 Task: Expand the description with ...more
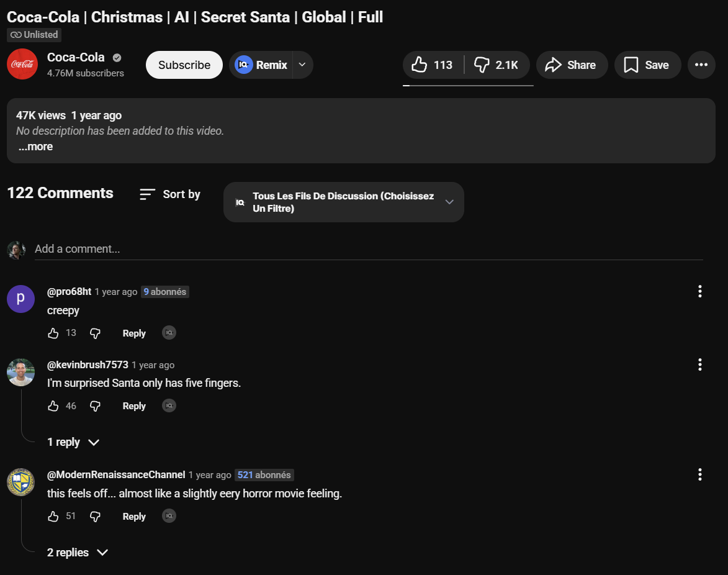(35, 147)
